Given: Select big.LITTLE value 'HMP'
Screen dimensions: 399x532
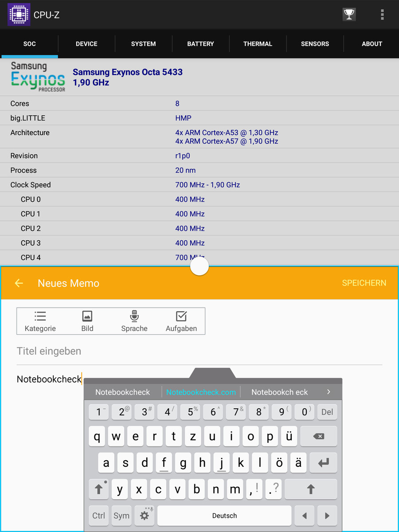Looking at the screenshot, I should tap(184, 118).
